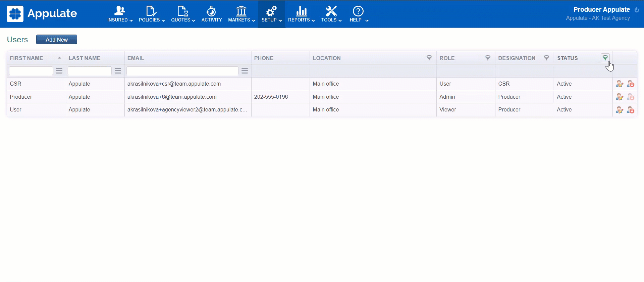Image resolution: width=644 pixels, height=282 pixels.
Task: Open the Setup menu
Action: pos(271,14)
